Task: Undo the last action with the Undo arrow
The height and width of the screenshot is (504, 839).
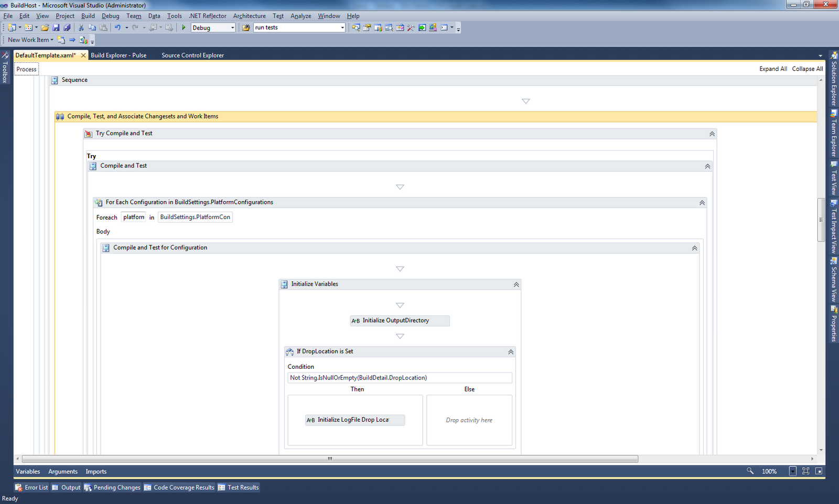Action: click(x=118, y=28)
